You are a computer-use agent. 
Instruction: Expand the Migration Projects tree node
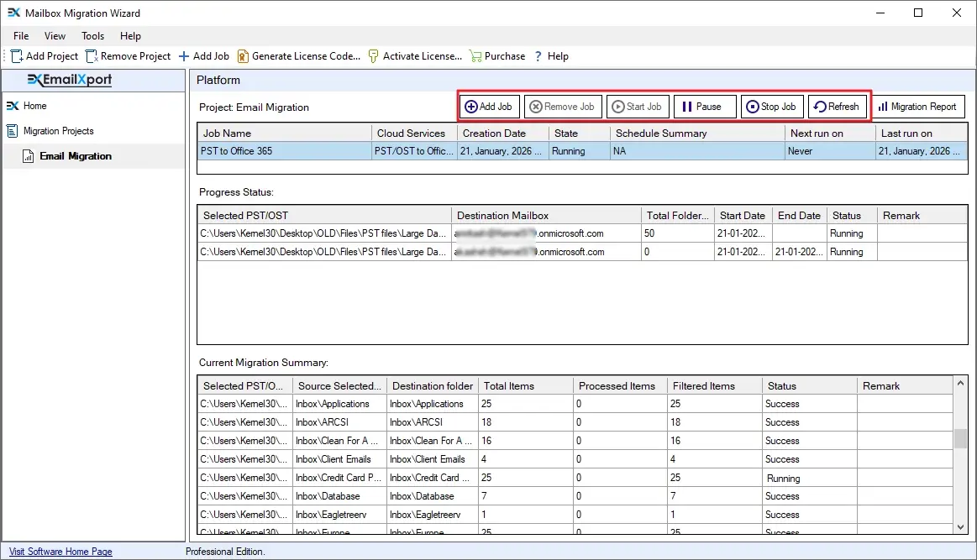coord(60,131)
